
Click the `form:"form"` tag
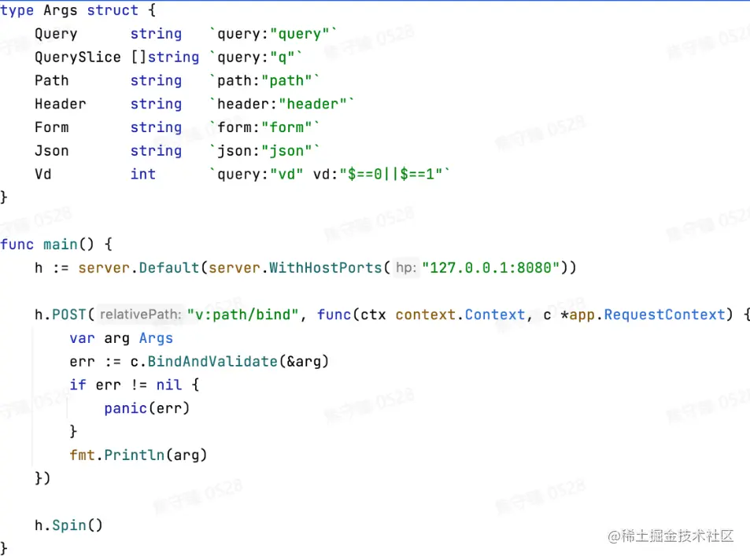(x=264, y=127)
